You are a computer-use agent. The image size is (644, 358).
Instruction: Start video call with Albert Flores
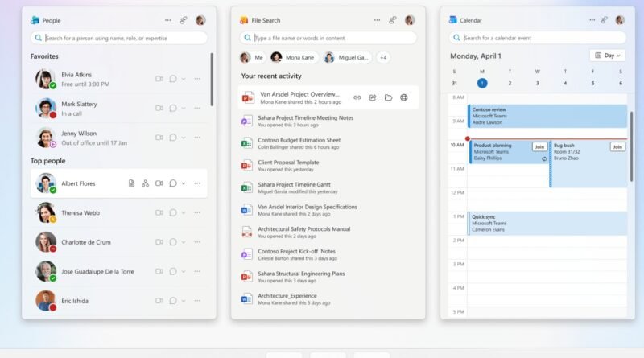point(159,183)
